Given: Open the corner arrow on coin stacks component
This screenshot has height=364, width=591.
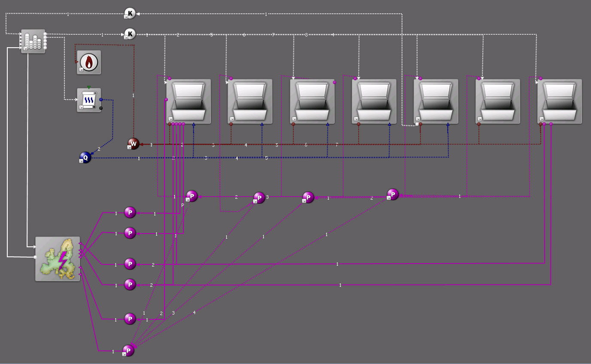Looking at the screenshot, I should pos(25,49).
